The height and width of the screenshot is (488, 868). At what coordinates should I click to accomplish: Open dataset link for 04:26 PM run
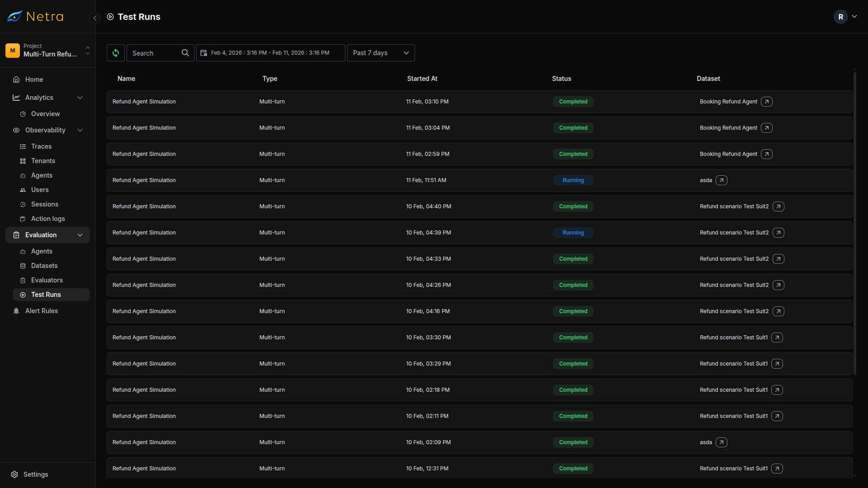778,285
